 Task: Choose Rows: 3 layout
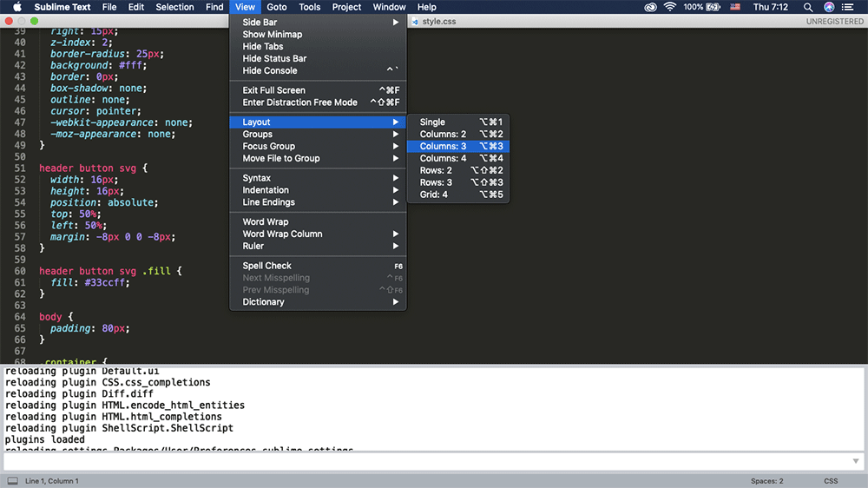pos(457,182)
